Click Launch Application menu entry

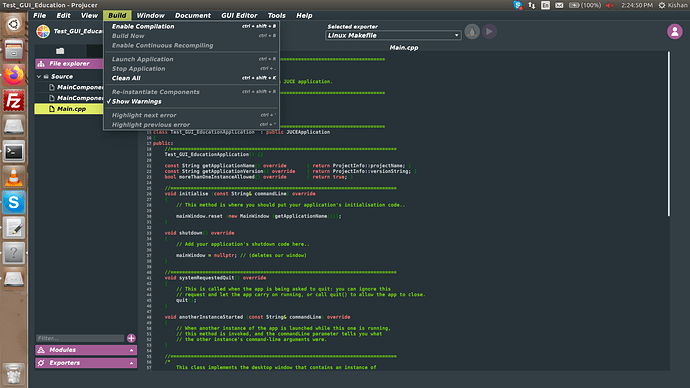[191, 59]
